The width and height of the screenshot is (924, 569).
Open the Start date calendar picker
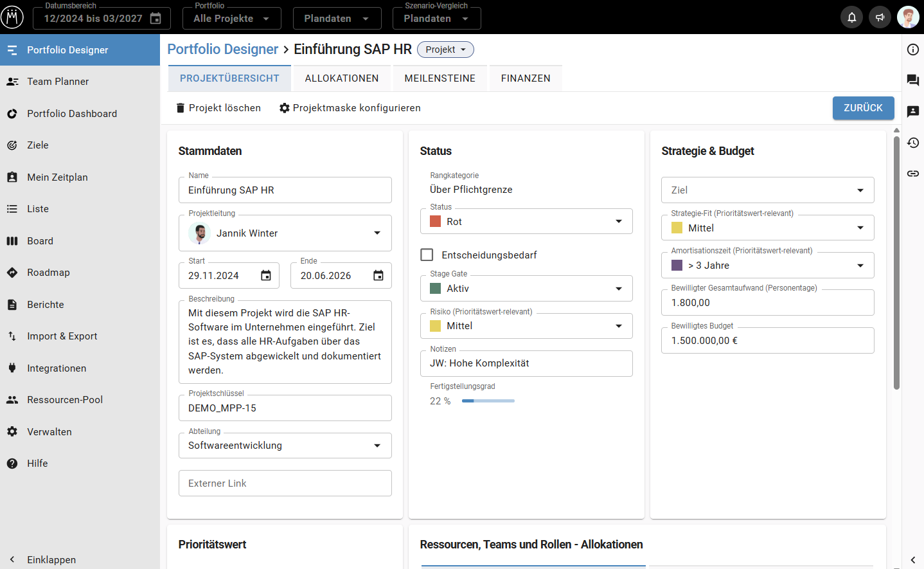(x=266, y=276)
